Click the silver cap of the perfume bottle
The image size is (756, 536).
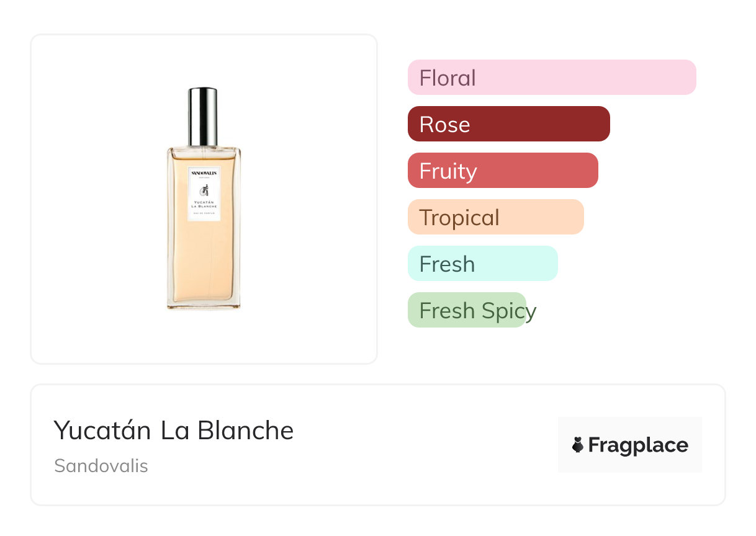pyautogui.click(x=203, y=116)
